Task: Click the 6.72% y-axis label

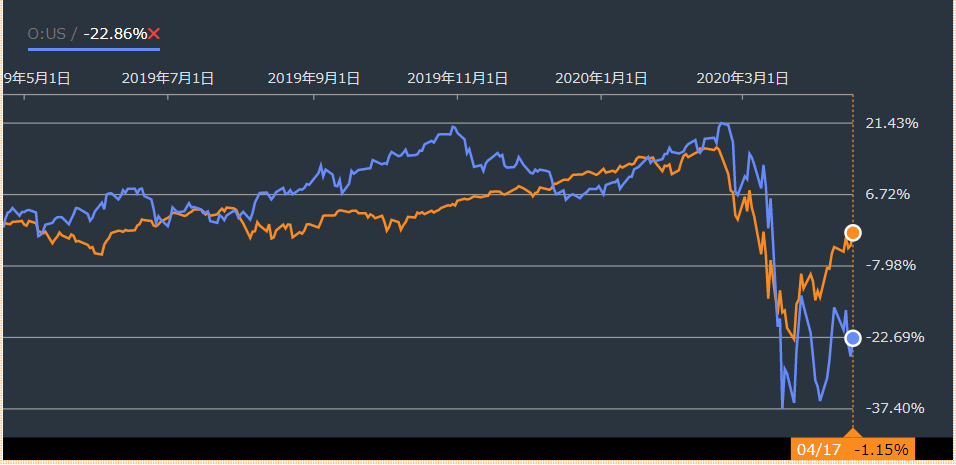Action: 888,194
